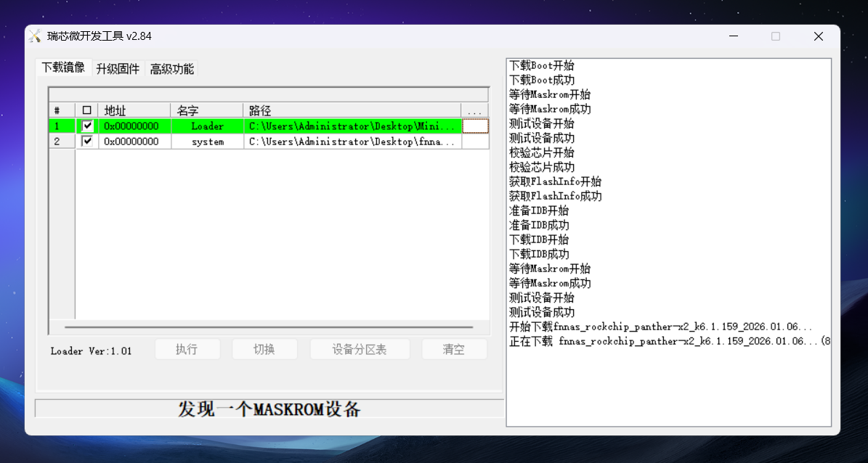The height and width of the screenshot is (463, 868).
Task: Switch to the 升级固件 tab
Action: 118,69
